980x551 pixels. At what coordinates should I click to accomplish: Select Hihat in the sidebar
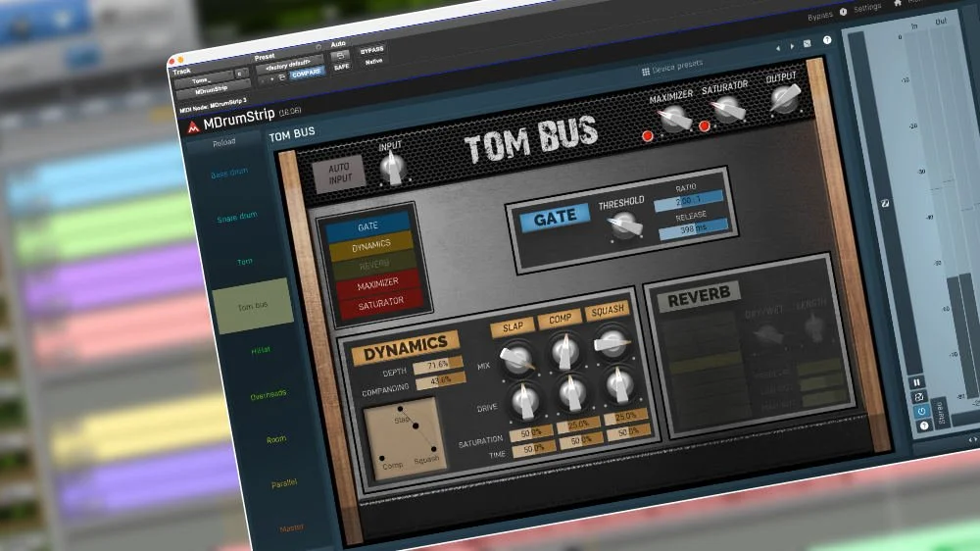pos(261,350)
